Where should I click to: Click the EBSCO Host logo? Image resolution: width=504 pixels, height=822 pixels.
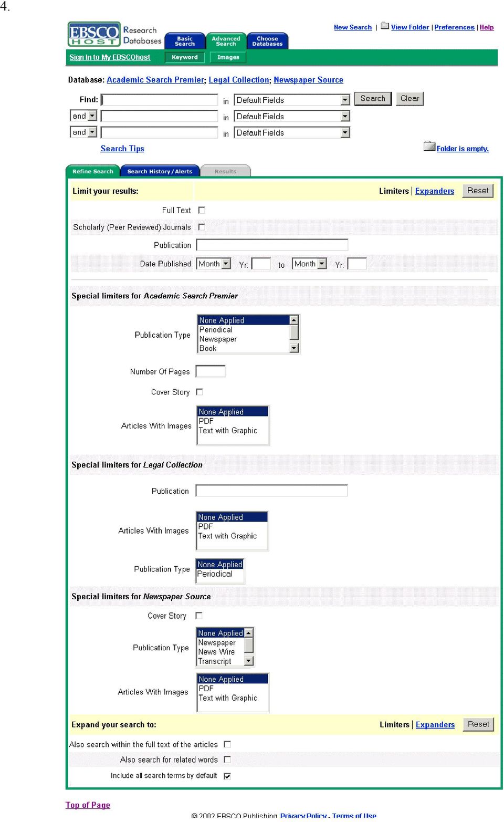[x=94, y=34]
